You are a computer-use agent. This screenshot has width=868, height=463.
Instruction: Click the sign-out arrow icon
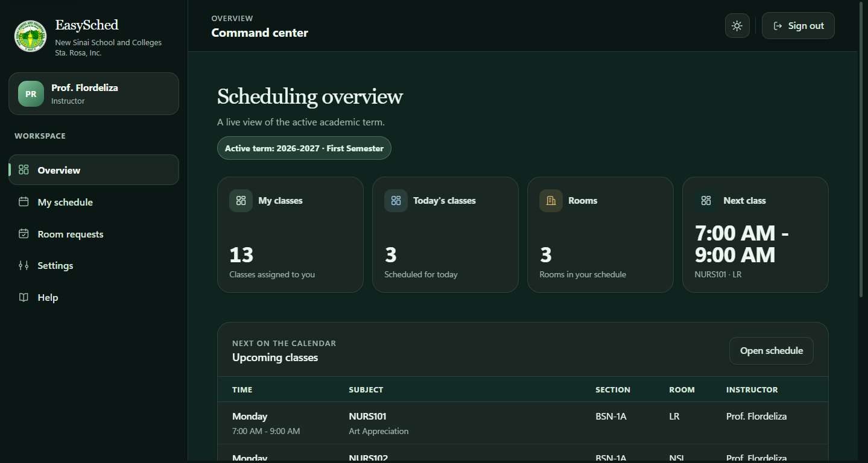pos(778,26)
